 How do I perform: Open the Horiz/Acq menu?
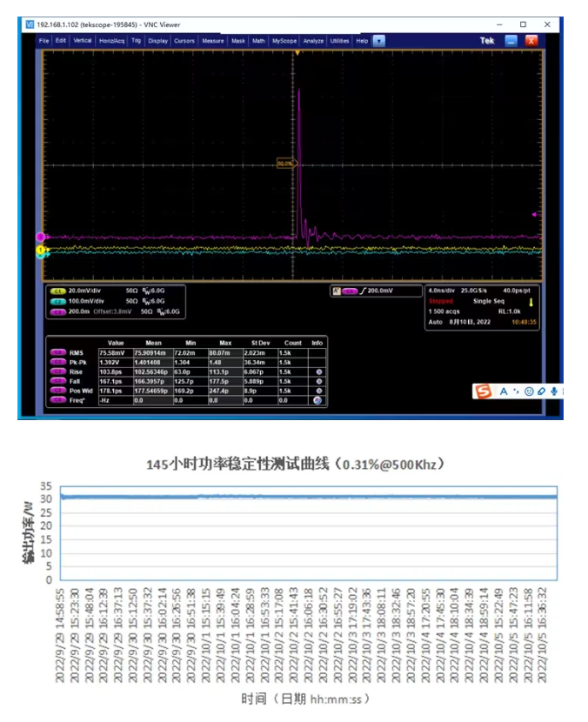pyautogui.click(x=111, y=41)
